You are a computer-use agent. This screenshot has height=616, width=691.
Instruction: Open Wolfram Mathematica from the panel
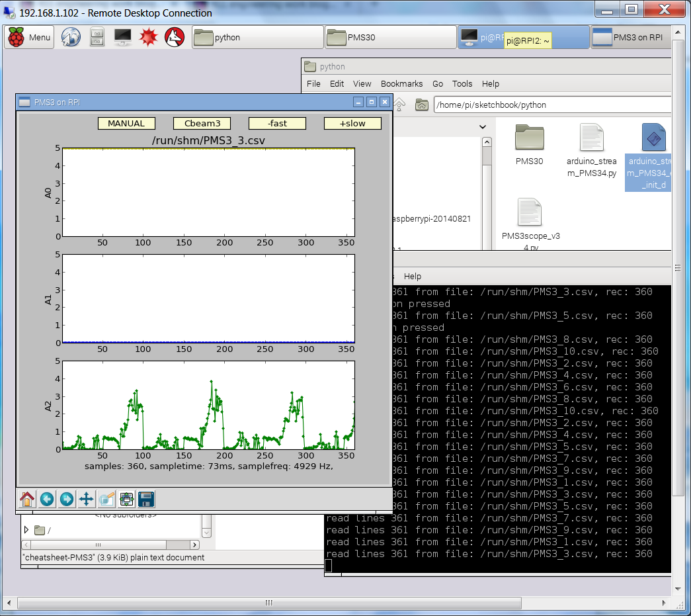[149, 37]
